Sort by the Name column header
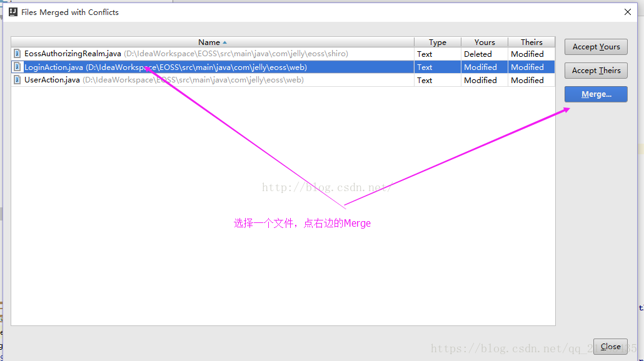This screenshot has width=644, height=361. 213,42
